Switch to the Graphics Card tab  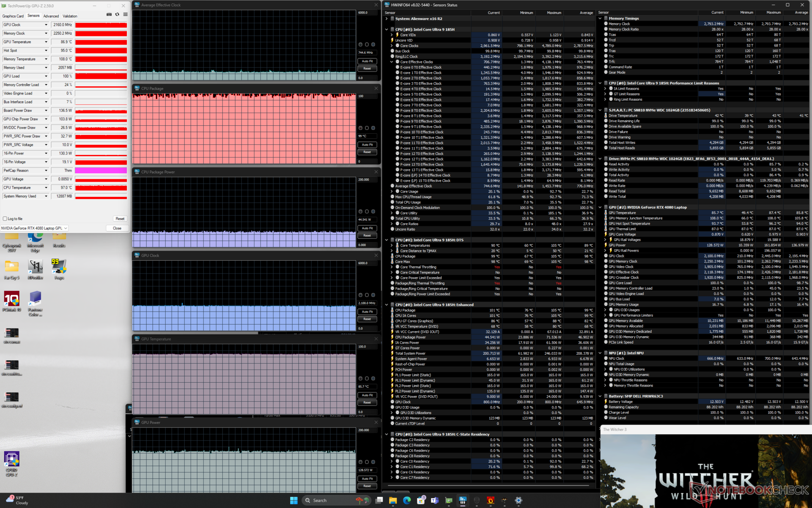(13, 16)
